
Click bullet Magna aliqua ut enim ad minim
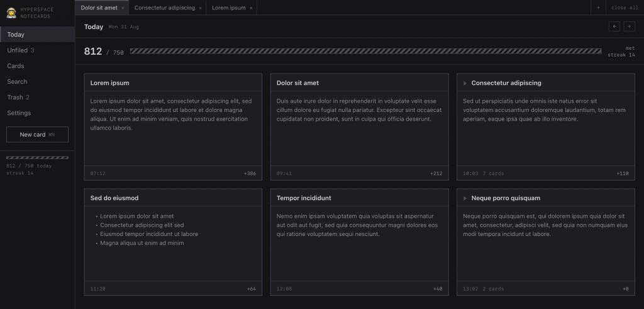coord(142,244)
